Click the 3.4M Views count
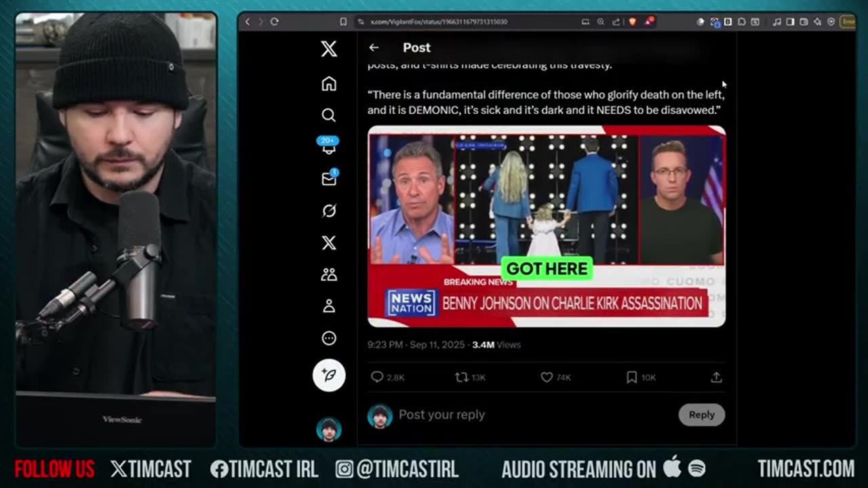Screen dimensions: 868x488 (496, 344)
